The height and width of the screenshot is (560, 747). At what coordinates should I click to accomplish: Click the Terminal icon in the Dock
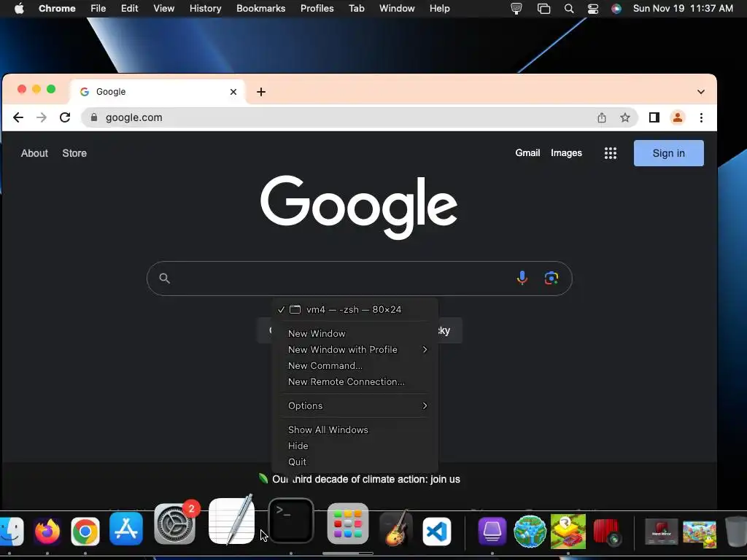pos(291,521)
